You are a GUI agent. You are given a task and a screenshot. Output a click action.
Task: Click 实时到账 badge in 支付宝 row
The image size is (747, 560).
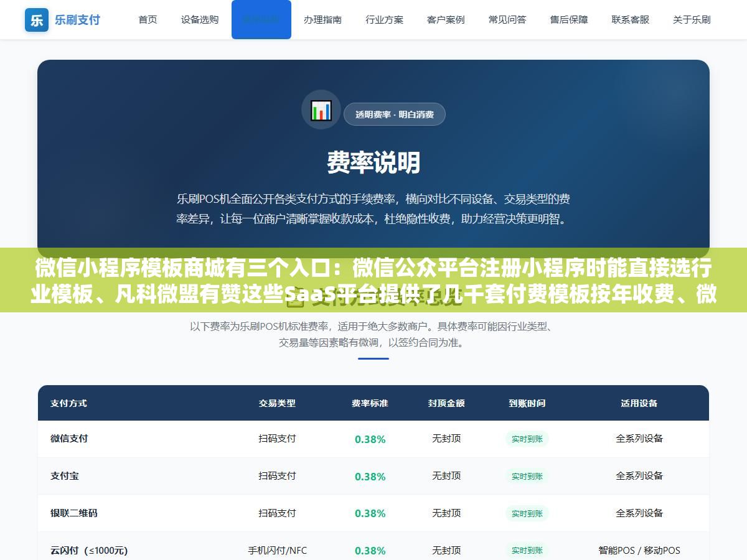pos(527,476)
